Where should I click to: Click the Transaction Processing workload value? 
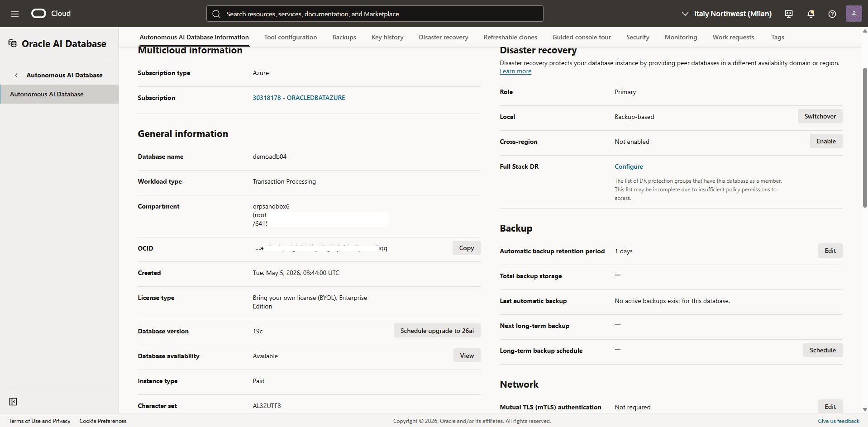[284, 181]
